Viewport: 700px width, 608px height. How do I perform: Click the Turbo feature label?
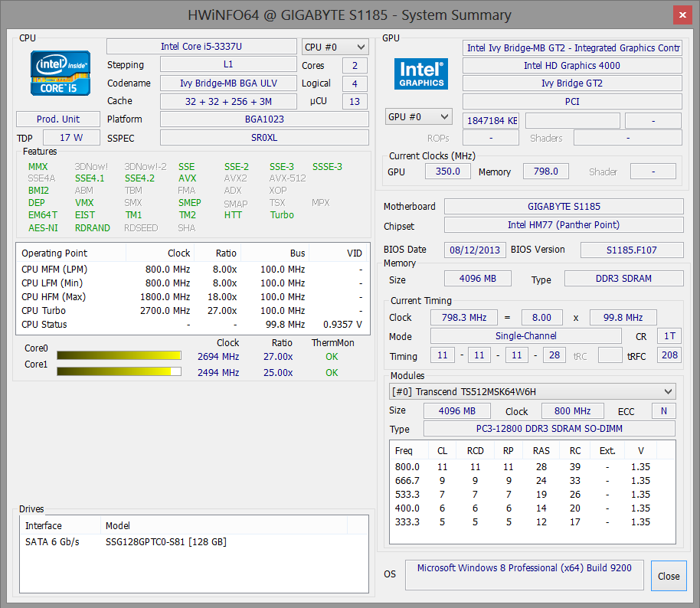pyautogui.click(x=282, y=214)
